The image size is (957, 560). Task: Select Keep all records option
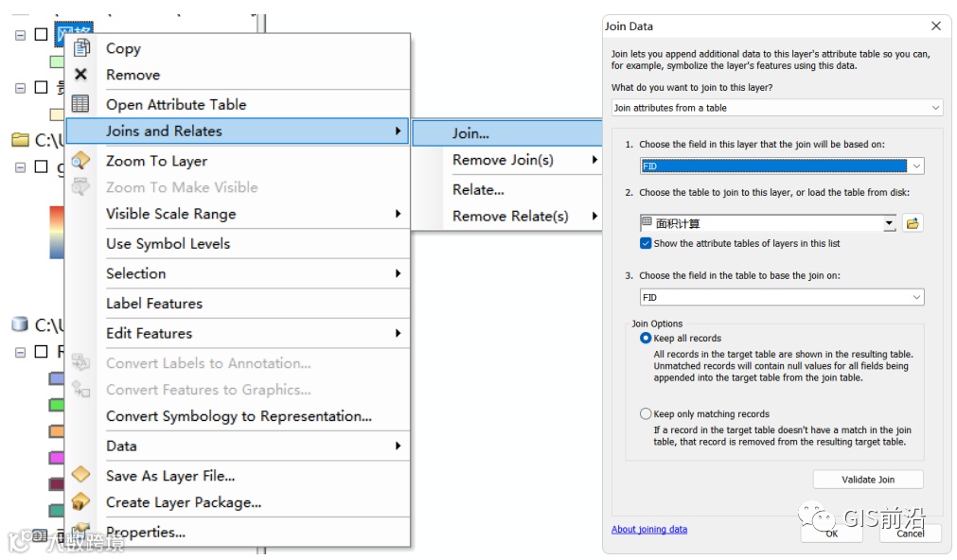[646, 338]
